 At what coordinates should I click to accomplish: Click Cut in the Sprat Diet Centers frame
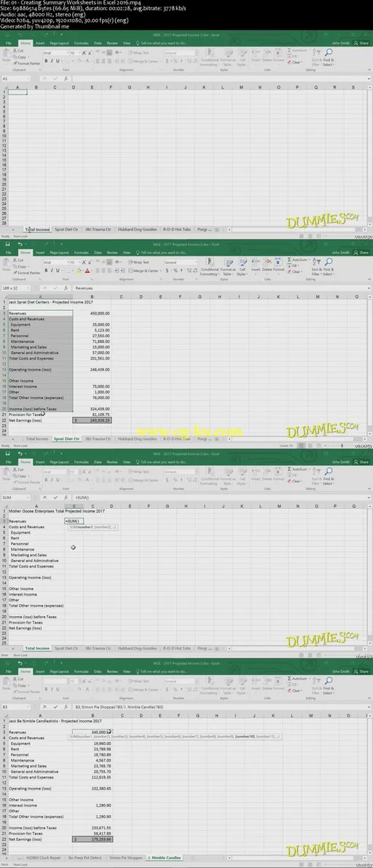click(19, 260)
